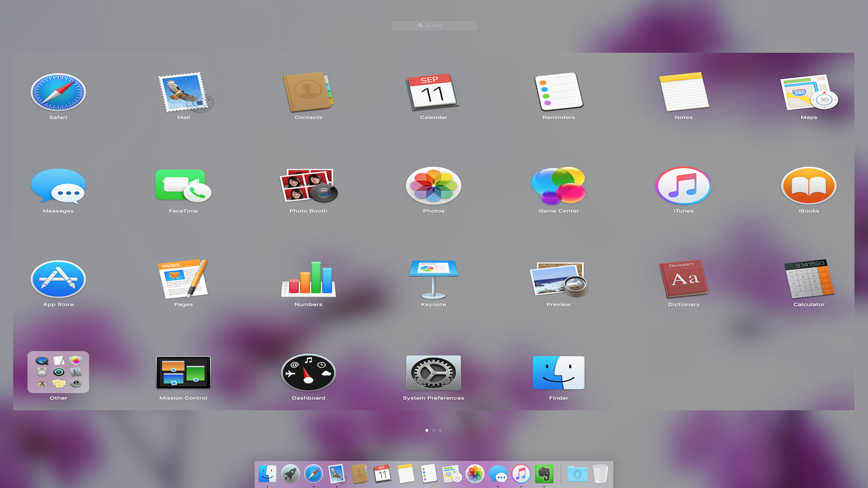
Task: Open the Trash in the Dock
Action: [x=600, y=474]
